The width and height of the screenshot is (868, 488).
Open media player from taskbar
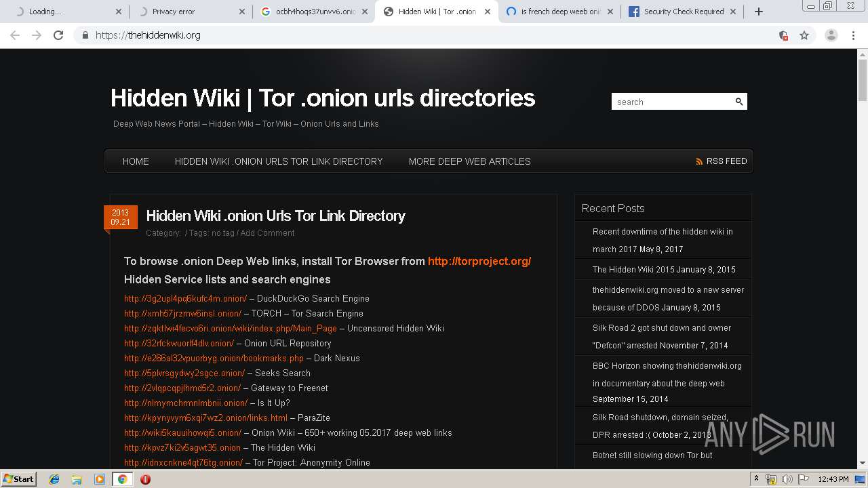[100, 479]
